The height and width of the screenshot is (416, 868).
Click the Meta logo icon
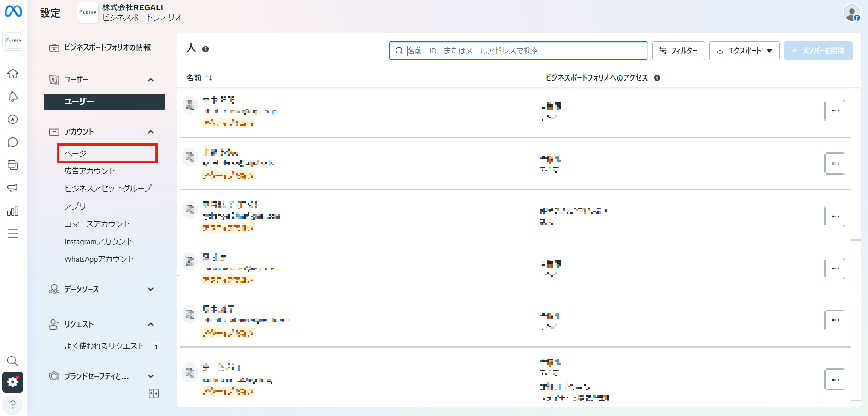[x=13, y=11]
